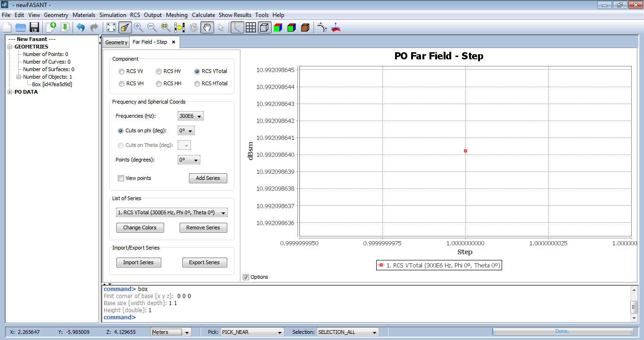
Task: Open folder icon in toolbar
Action: 21,27
